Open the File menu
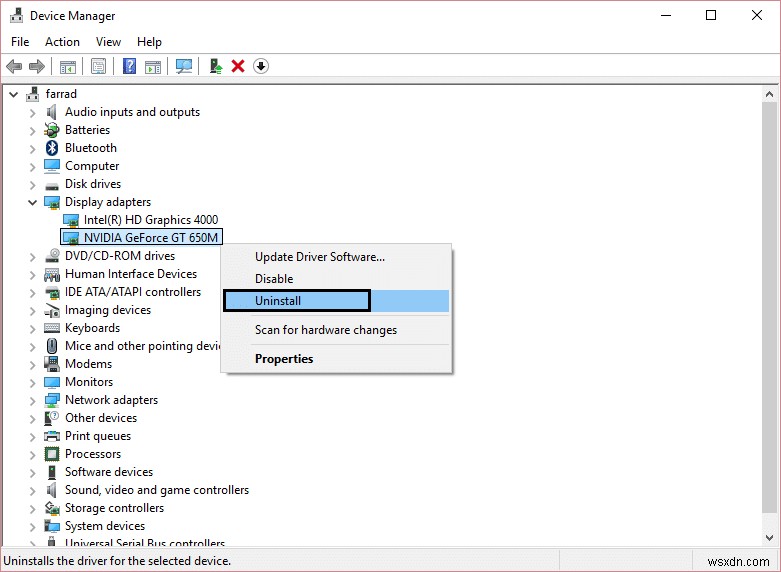Image resolution: width=781 pixels, height=572 pixels. point(20,42)
